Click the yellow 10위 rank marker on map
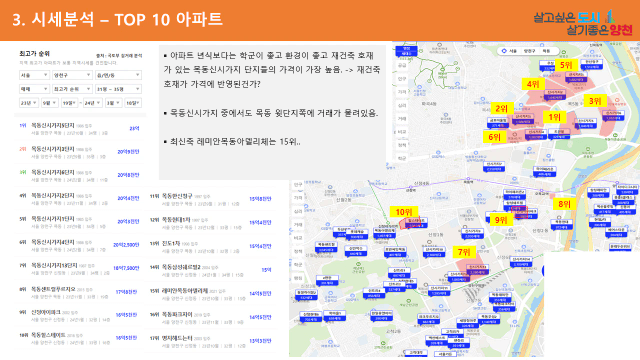The width and height of the screenshot is (640, 360). tap(404, 212)
